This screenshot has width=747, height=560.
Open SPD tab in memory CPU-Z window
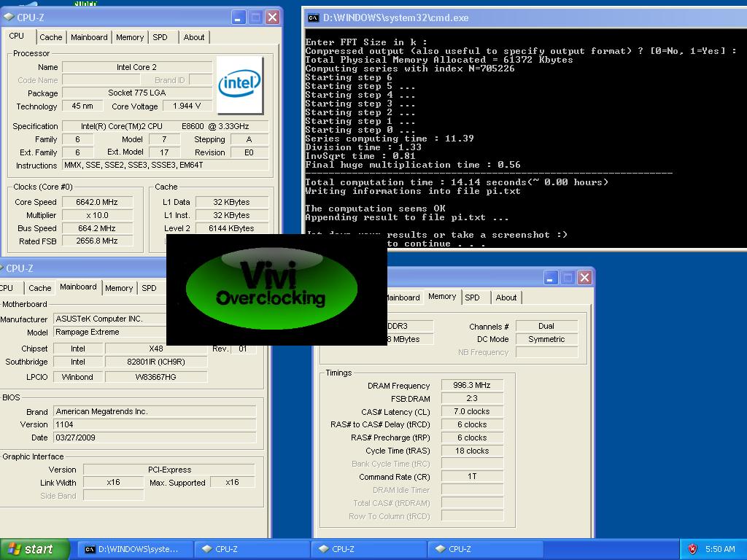pos(472,297)
